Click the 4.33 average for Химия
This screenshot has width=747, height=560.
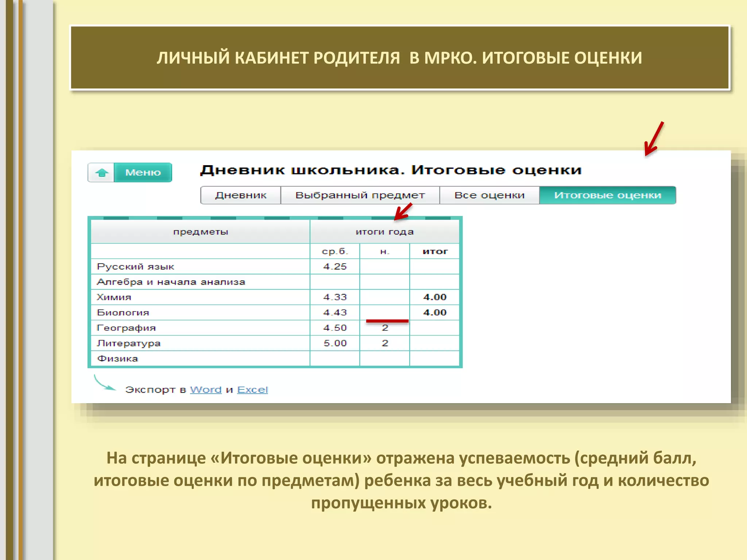pos(335,297)
